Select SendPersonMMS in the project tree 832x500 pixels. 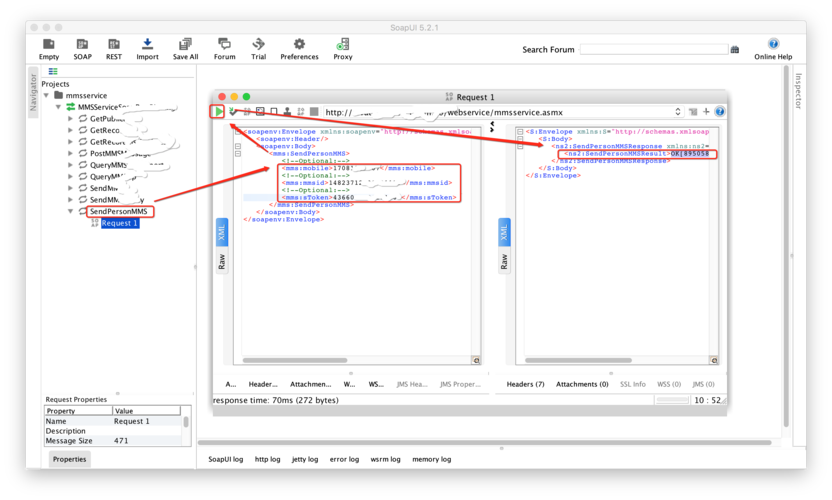(118, 211)
